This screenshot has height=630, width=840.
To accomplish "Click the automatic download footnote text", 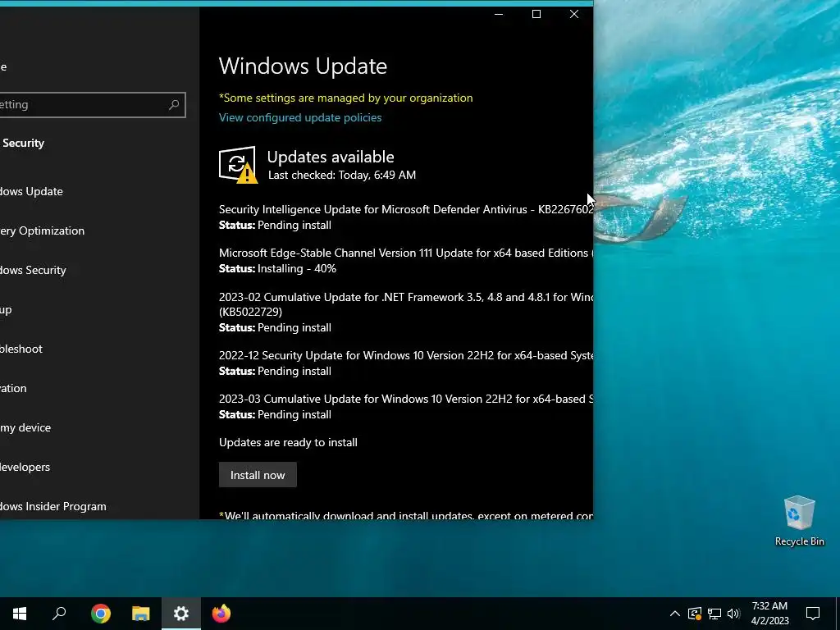I will (406, 515).
